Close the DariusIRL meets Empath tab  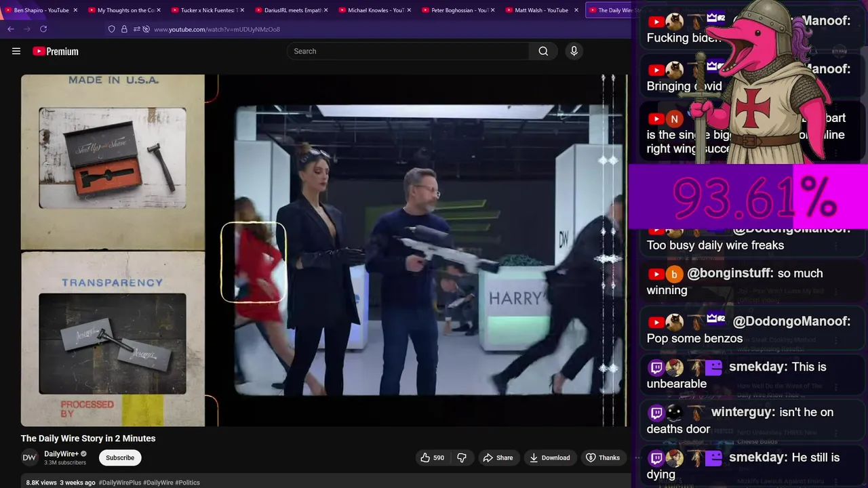pyautogui.click(x=326, y=10)
